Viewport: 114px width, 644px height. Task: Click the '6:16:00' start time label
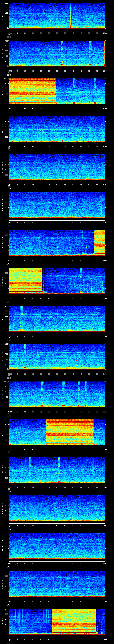9,109
